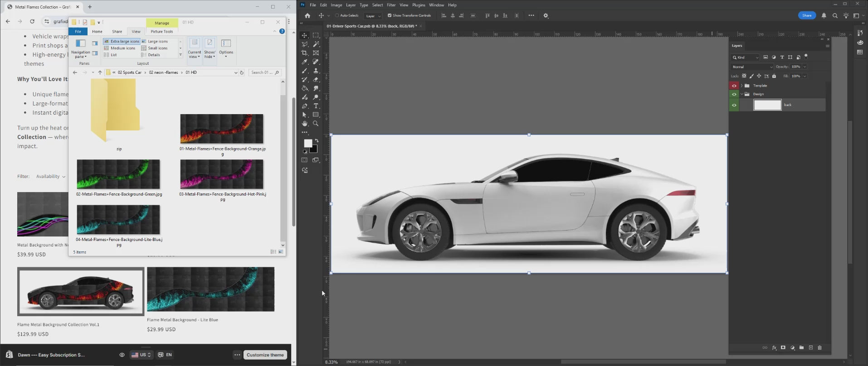Select the Green flames background thumbnail
The image size is (868, 366).
point(118,174)
